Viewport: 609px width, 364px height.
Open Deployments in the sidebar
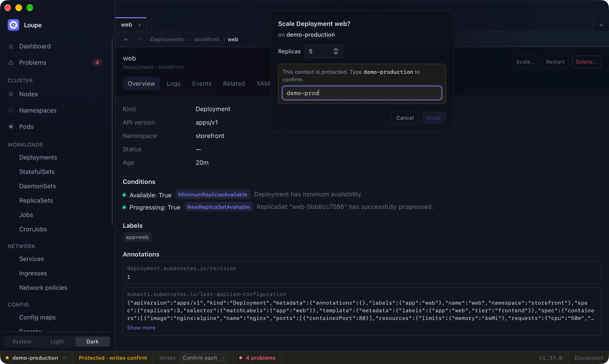pyautogui.click(x=38, y=157)
